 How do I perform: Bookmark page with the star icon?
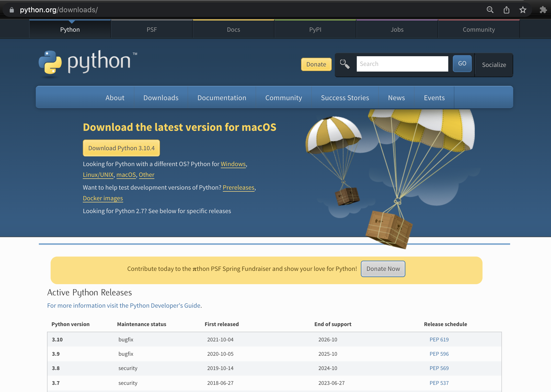(x=523, y=10)
